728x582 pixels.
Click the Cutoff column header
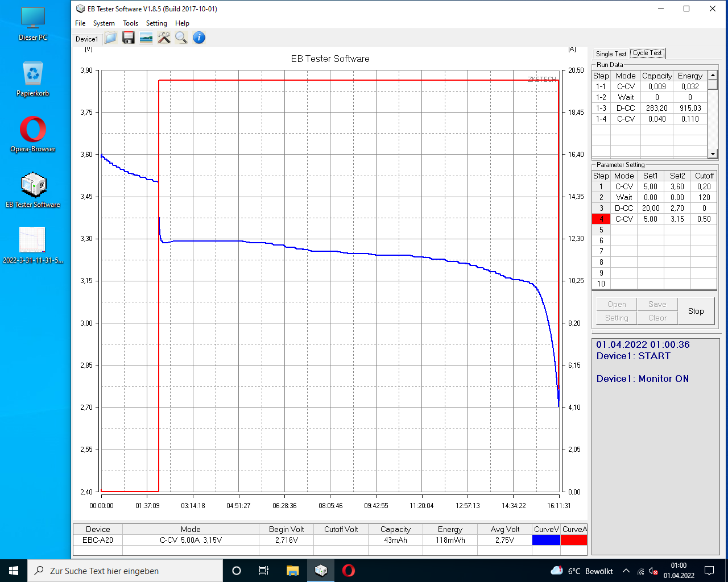(704, 176)
